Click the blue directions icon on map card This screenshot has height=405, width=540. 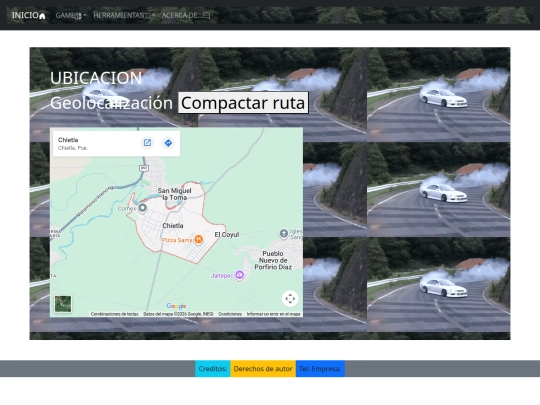click(x=168, y=143)
